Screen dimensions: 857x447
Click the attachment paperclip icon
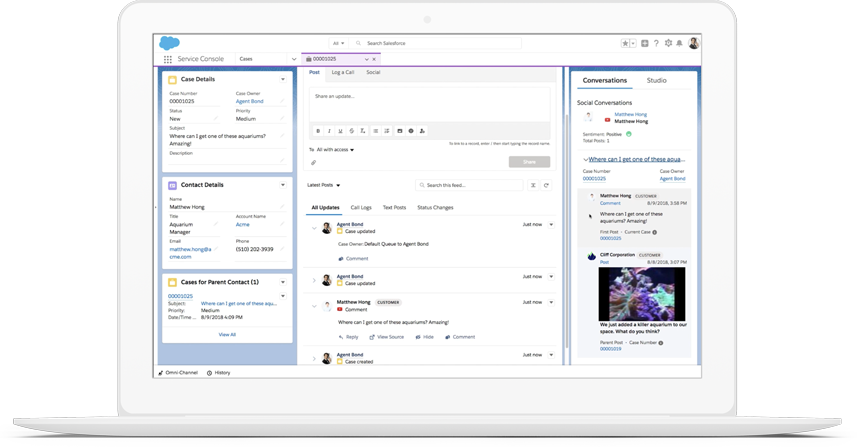coord(313,162)
